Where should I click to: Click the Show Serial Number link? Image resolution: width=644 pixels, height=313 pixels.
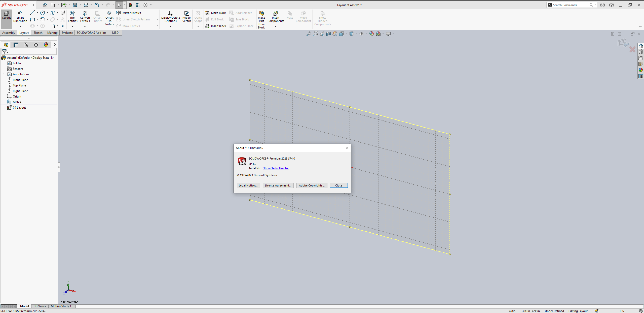tap(276, 168)
